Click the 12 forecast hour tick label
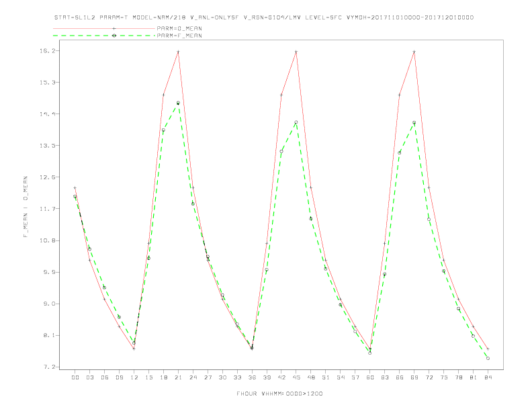Screen dimensions: 532x411 (134, 377)
